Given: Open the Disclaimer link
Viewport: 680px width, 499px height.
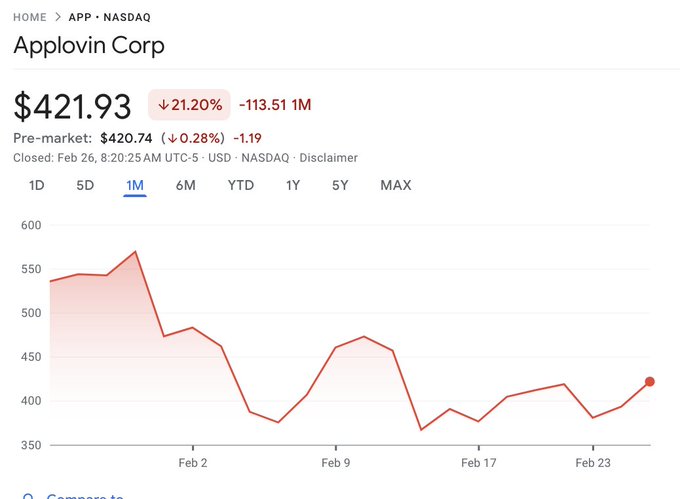Looking at the screenshot, I should [x=328, y=158].
